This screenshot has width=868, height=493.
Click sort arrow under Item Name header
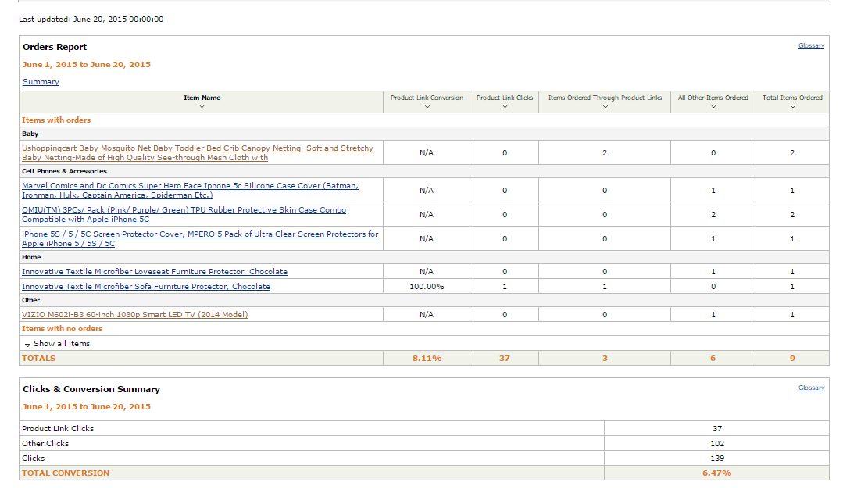pos(202,106)
